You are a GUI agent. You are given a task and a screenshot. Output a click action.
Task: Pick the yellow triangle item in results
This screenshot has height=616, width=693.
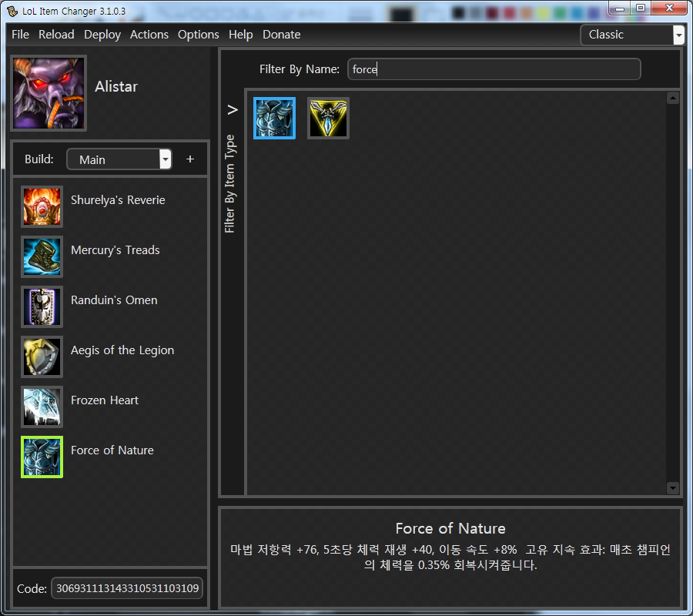(x=328, y=118)
